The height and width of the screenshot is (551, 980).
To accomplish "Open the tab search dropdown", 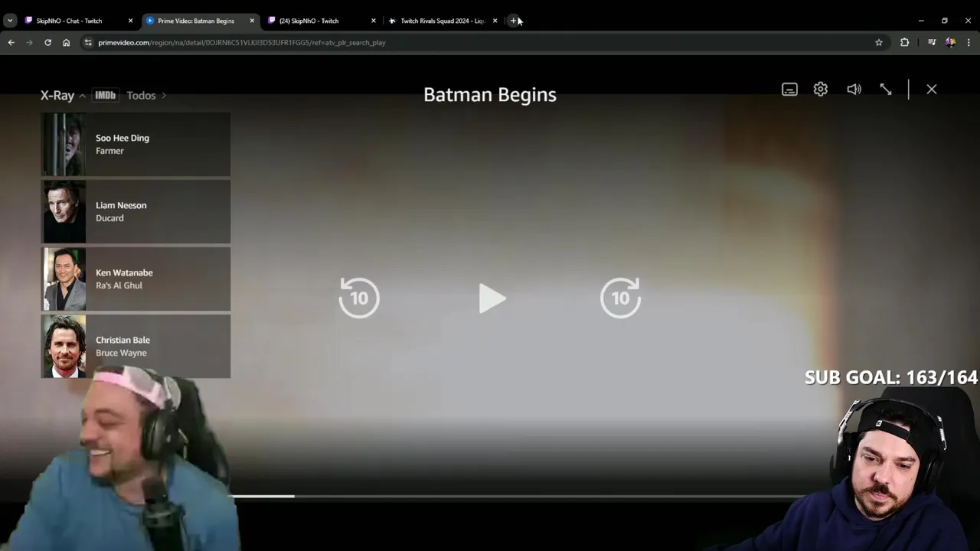I will [10, 21].
